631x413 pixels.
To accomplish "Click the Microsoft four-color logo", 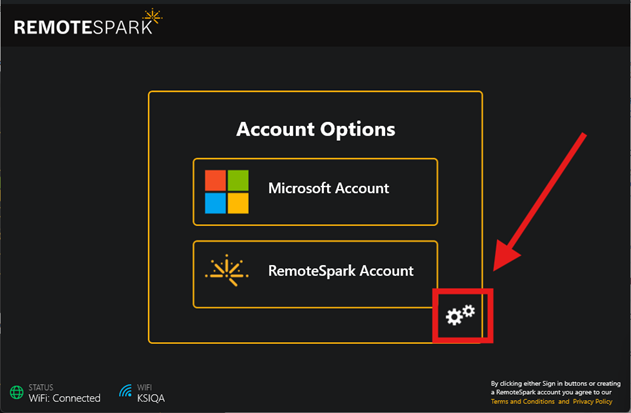I will 227,192.
